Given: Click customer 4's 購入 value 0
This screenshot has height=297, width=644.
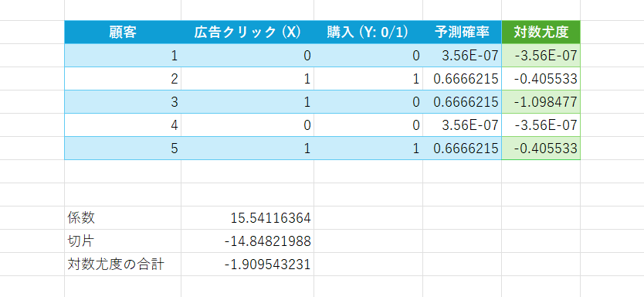Looking at the screenshot, I should click(368, 125).
